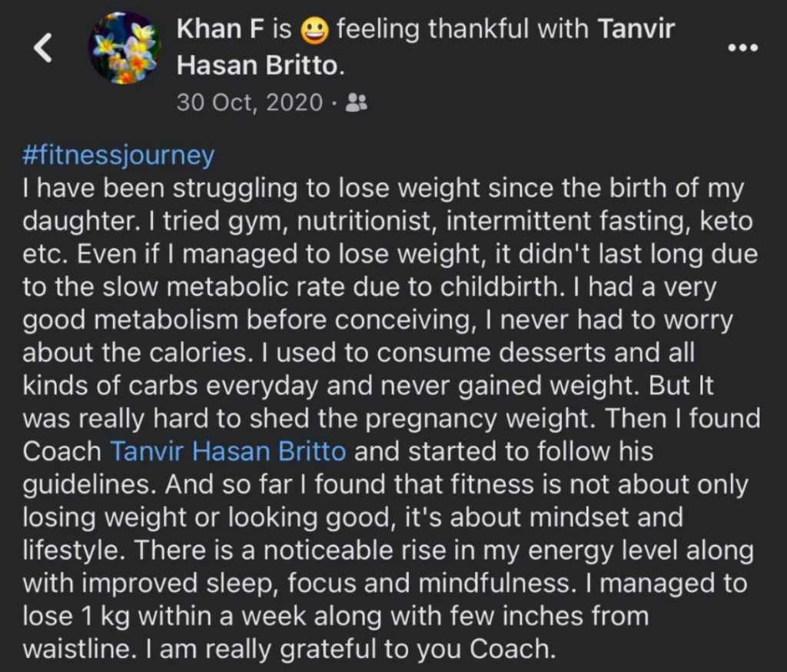Open Khan F's flower profile picture
Screen dimensions: 787x672
point(125,48)
